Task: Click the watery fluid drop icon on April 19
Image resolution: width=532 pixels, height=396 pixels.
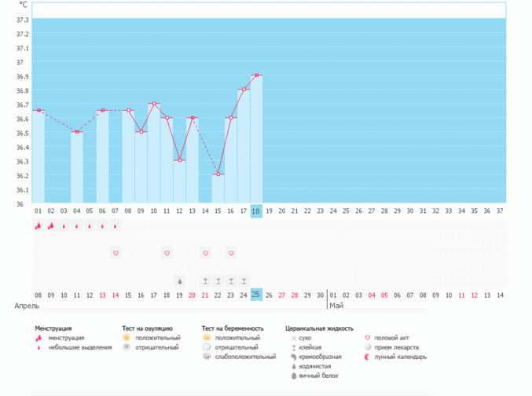Action: pyautogui.click(x=180, y=280)
